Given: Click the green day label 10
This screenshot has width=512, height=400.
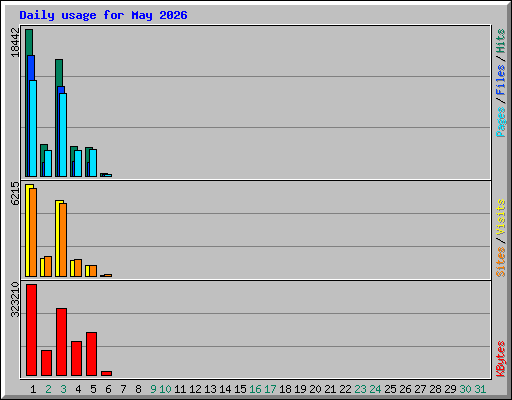Looking at the screenshot, I should click(165, 389).
